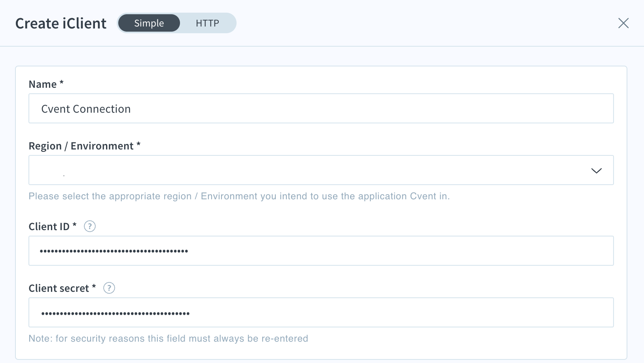Expand the Region dropdown chevron arrow

596,170
